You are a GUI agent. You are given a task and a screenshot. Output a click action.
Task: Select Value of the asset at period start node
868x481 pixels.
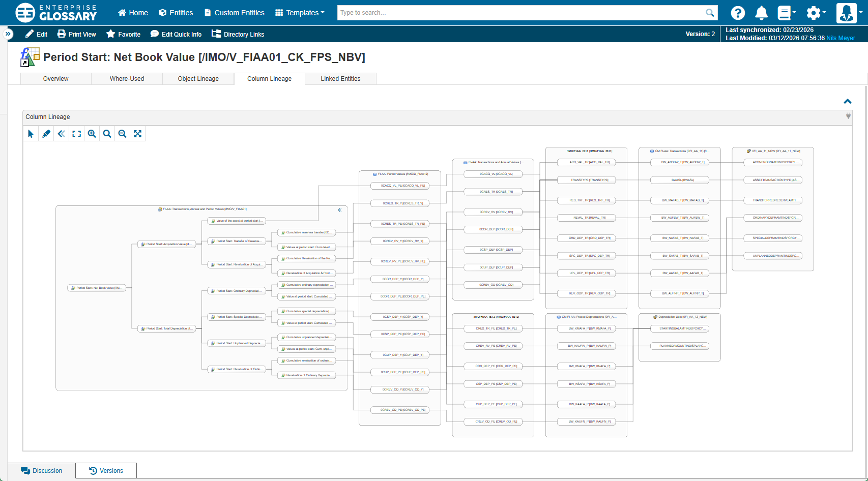237,221
